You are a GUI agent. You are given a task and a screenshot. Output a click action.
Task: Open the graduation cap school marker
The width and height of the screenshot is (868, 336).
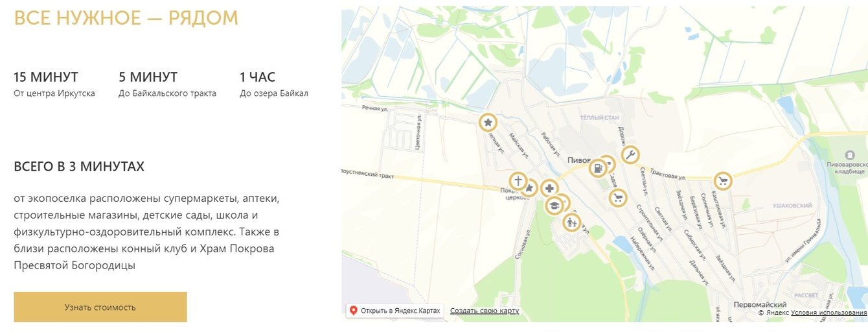coord(554,206)
